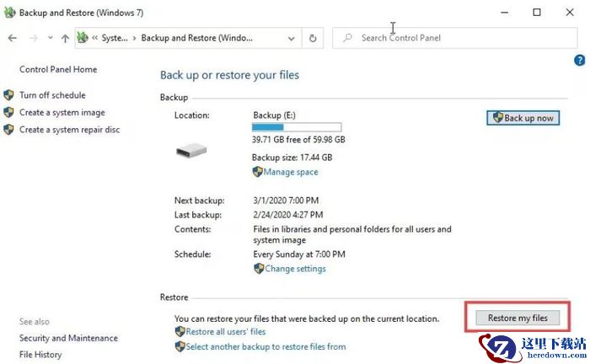Click Create a system image
Image resolution: width=590 pixels, height=364 pixels.
pos(62,112)
